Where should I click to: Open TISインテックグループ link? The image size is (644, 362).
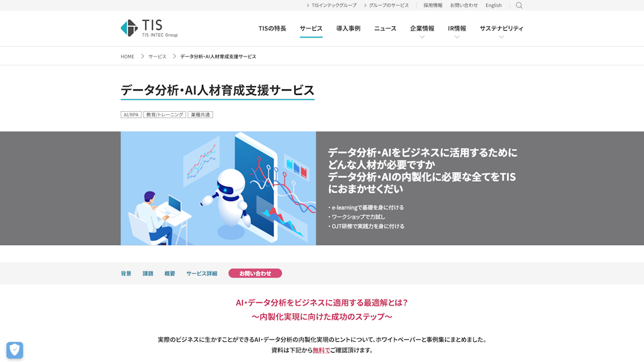[x=331, y=5]
